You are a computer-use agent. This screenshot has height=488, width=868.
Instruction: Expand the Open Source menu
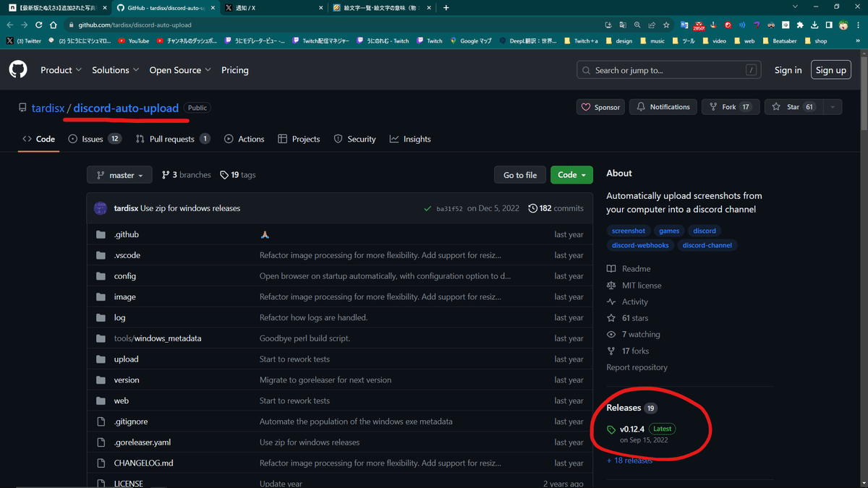click(x=180, y=70)
